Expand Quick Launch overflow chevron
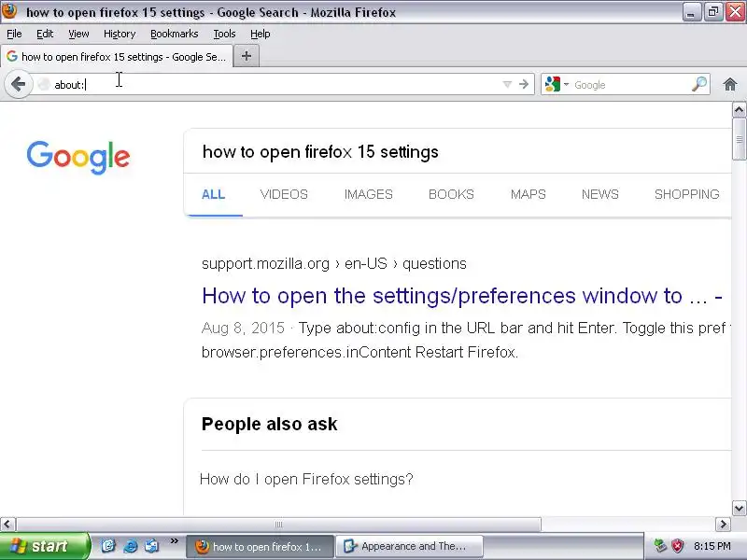Image resolution: width=747 pixels, height=560 pixels. pyautogui.click(x=174, y=541)
